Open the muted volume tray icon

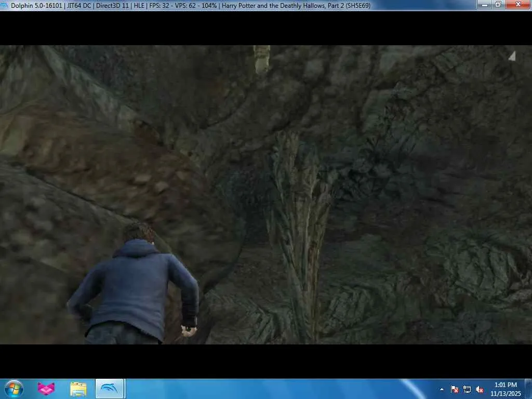(480, 390)
